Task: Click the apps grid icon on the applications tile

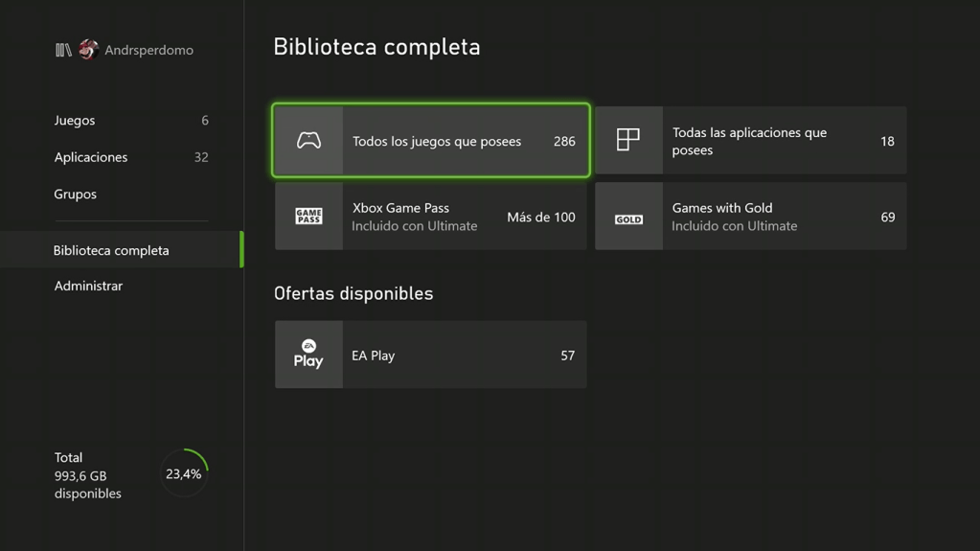Action: pos(628,140)
